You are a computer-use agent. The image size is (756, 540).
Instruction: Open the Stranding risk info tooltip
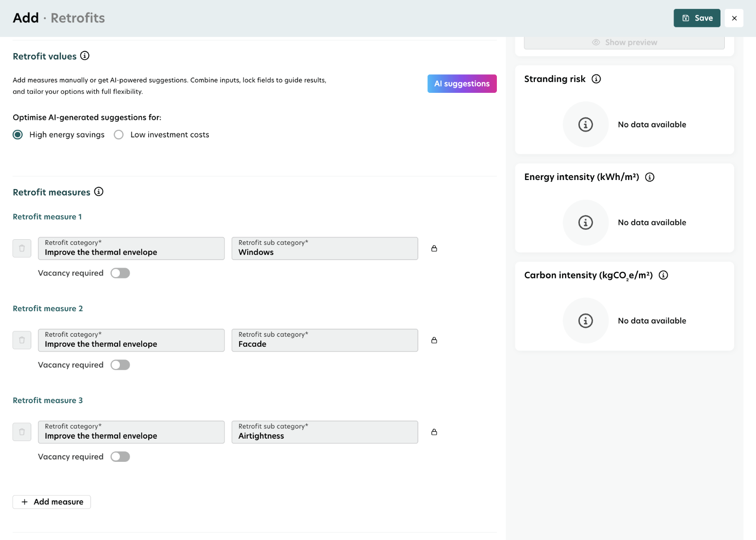coord(596,79)
